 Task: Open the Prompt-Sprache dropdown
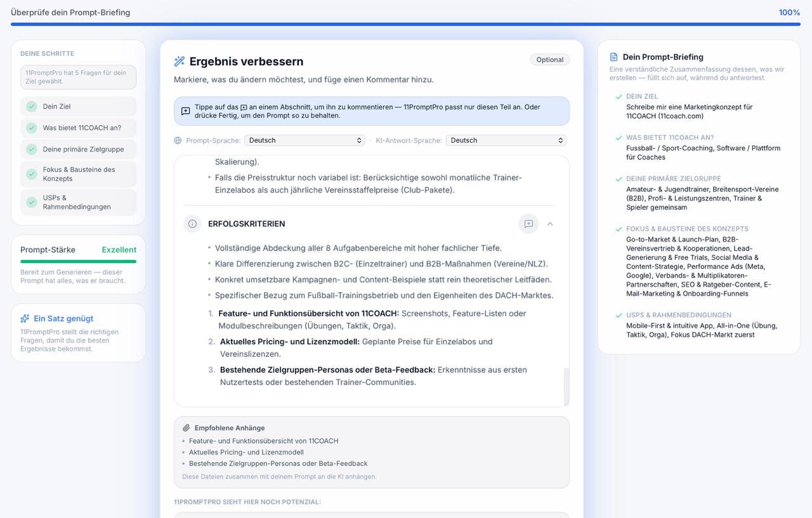tap(304, 140)
